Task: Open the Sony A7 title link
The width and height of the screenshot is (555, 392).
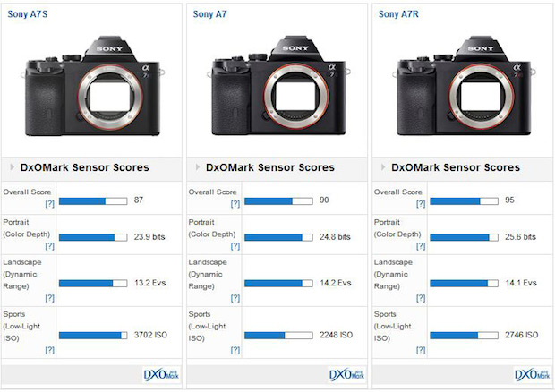Action: click(x=209, y=14)
